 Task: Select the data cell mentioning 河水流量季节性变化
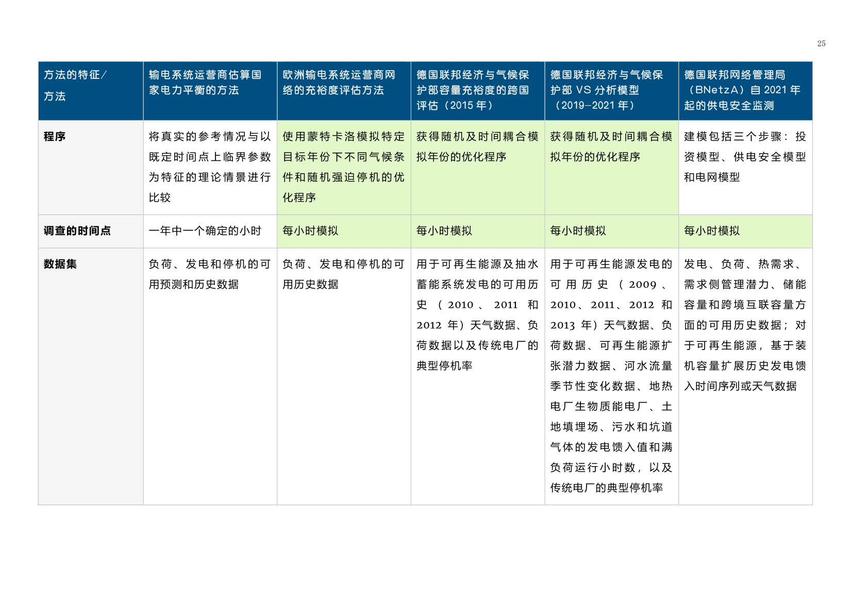tap(611, 376)
